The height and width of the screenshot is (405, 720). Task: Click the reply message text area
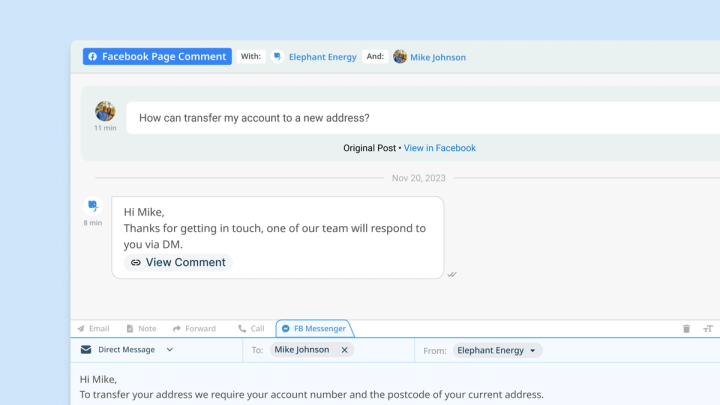click(395, 384)
